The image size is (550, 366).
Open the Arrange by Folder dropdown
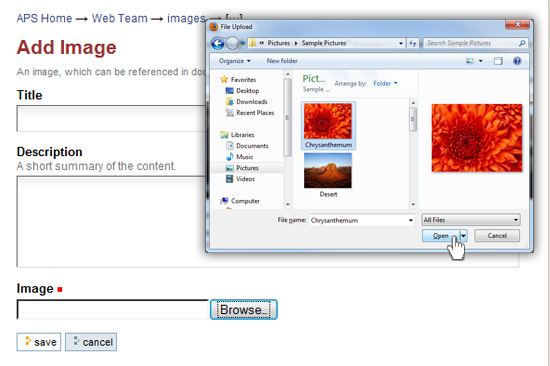click(385, 84)
